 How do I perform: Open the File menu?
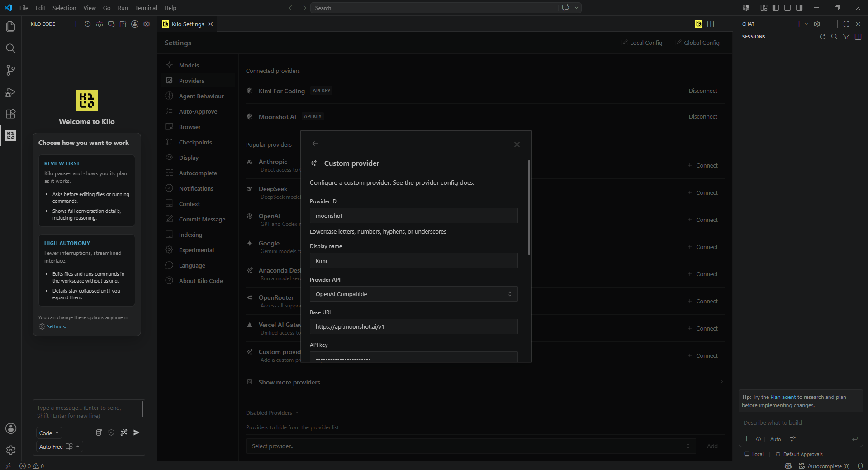(x=24, y=8)
